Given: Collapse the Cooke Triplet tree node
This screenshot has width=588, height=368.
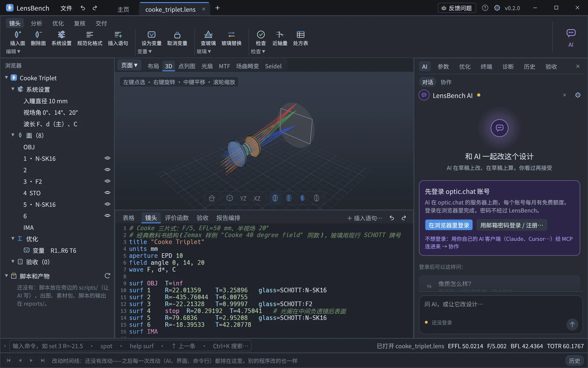Looking at the screenshot, I should pos(6,78).
